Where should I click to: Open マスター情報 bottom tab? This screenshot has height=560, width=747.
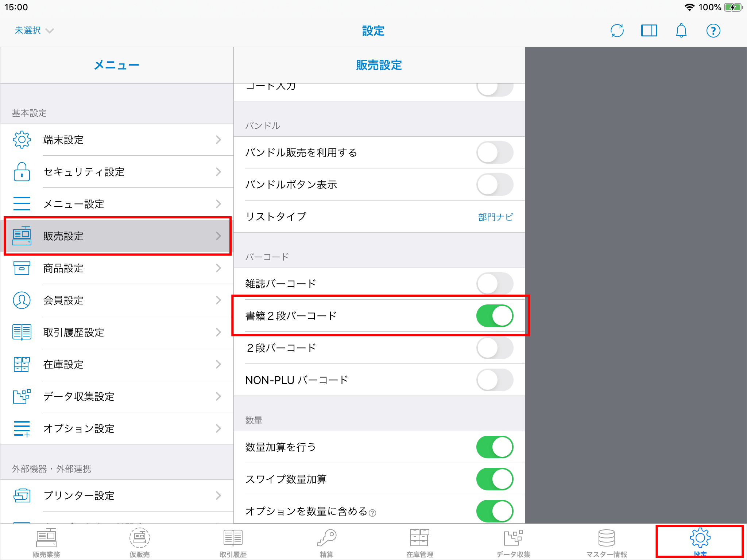click(x=607, y=543)
